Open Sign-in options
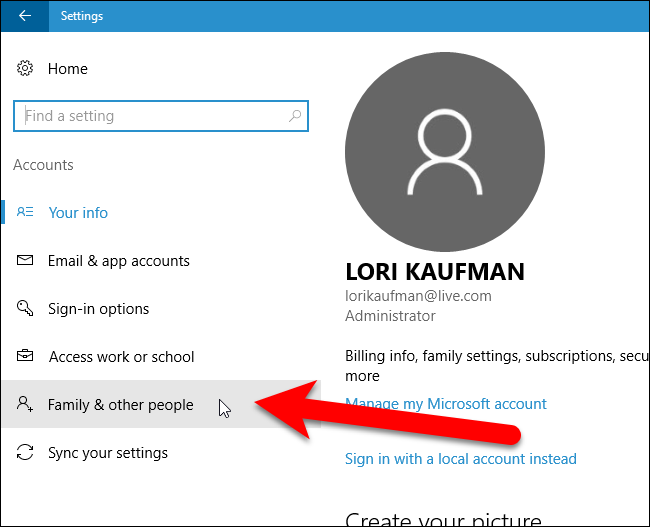The image size is (650, 527). coord(99,309)
